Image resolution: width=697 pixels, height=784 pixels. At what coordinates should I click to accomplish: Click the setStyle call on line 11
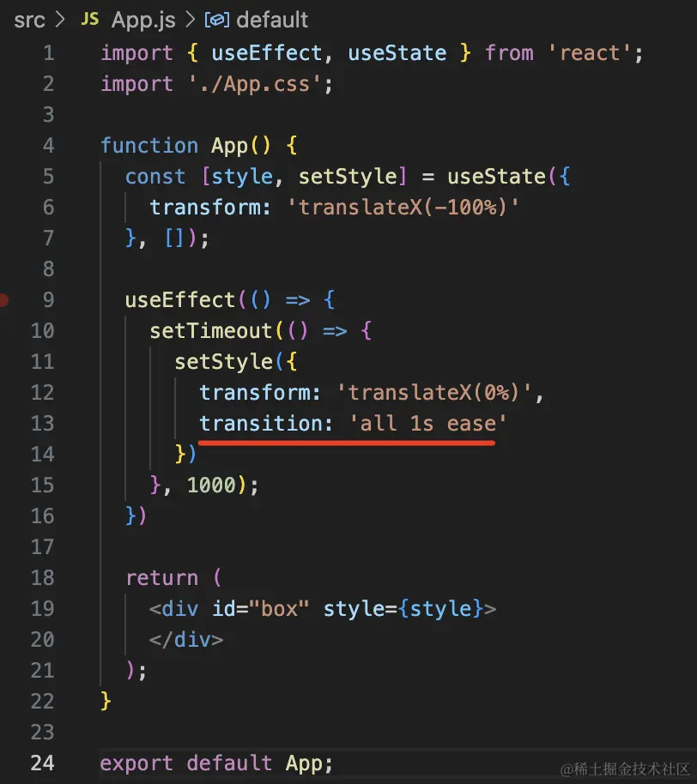(x=223, y=362)
